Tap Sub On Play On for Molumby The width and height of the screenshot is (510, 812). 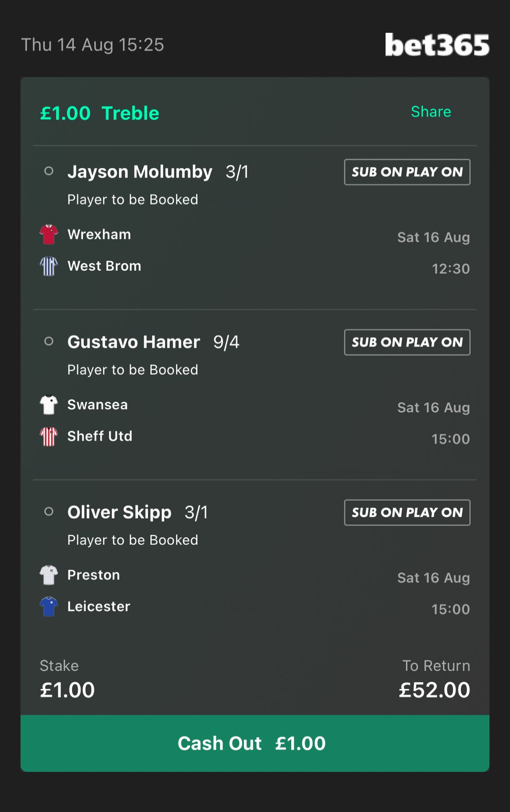pos(407,172)
